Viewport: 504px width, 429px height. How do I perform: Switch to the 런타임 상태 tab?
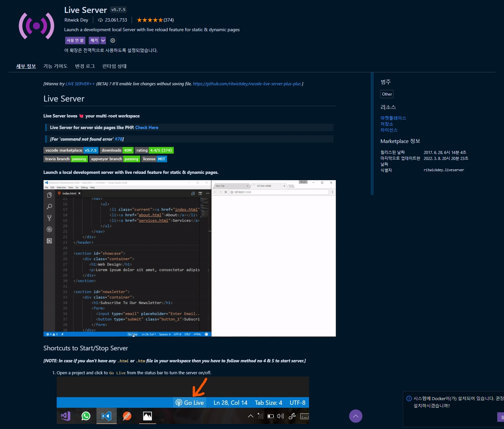[x=114, y=66]
